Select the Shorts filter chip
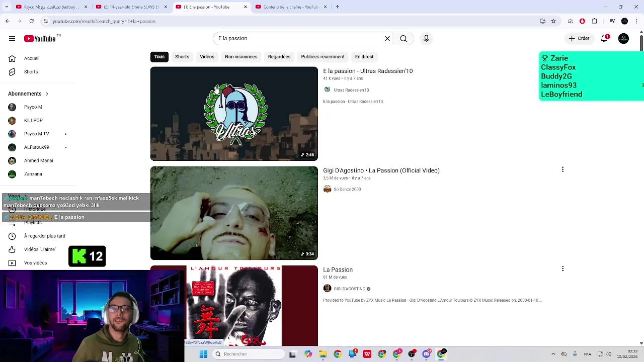The height and width of the screenshot is (362, 644). click(x=182, y=57)
